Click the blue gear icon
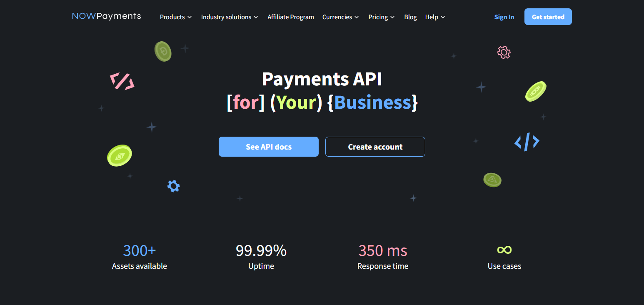Viewport: 644px width, 305px height. 173,186
